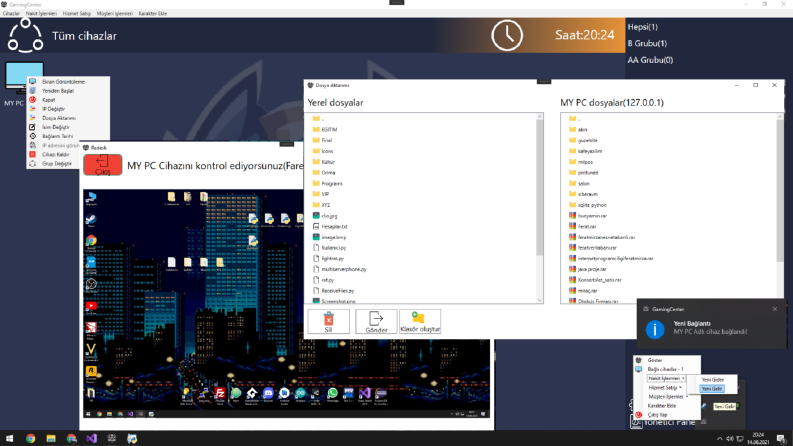793x446 pixels.
Task: Select the Hepsi(1) group filter
Action: point(642,27)
